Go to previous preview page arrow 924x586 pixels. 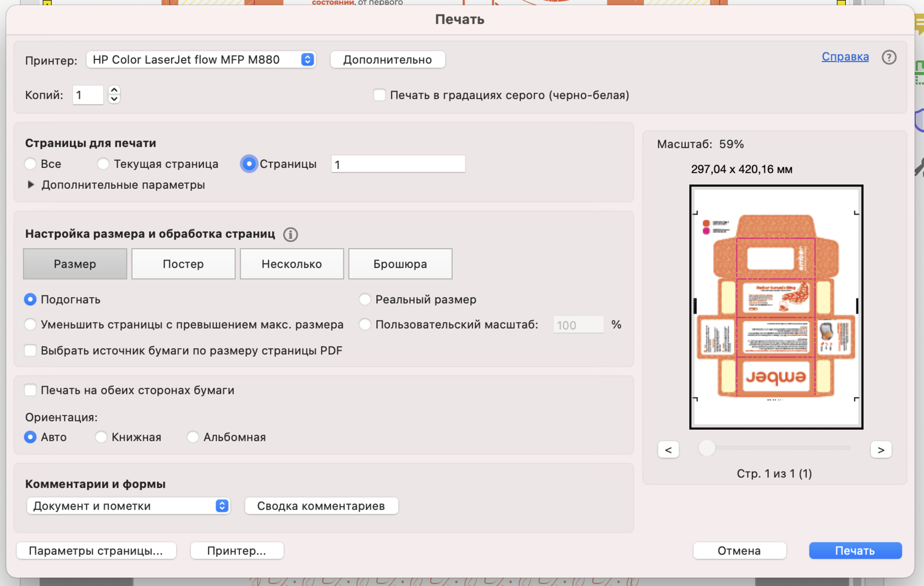coord(668,450)
